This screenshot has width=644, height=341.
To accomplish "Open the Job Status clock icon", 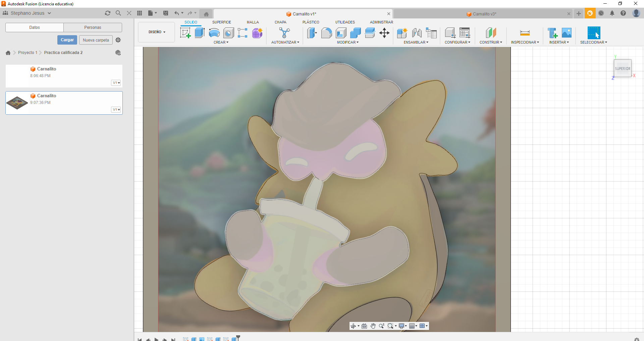I will pos(601,13).
